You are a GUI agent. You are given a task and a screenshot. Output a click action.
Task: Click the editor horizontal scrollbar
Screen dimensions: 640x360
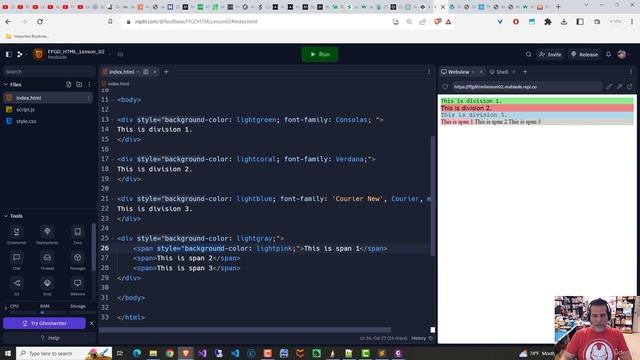(245, 330)
